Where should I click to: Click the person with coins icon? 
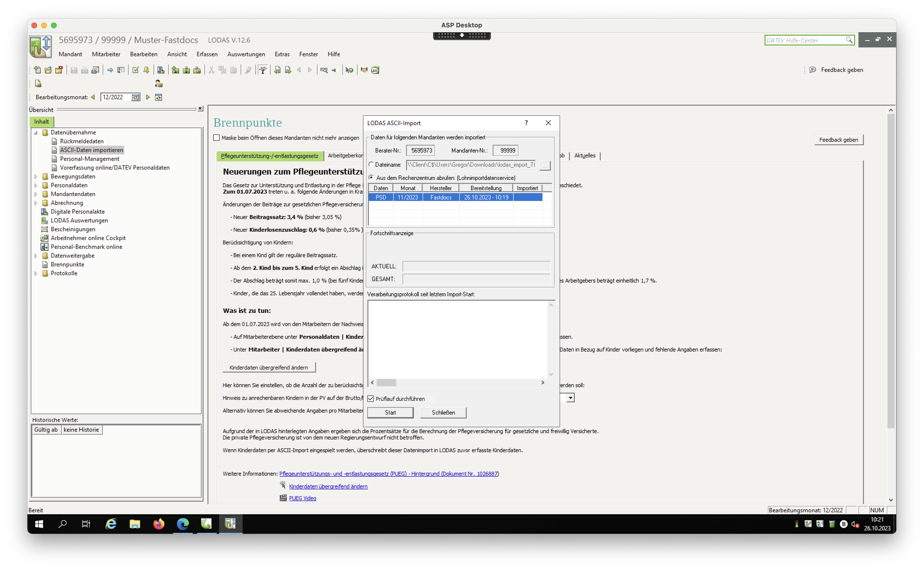click(x=158, y=83)
